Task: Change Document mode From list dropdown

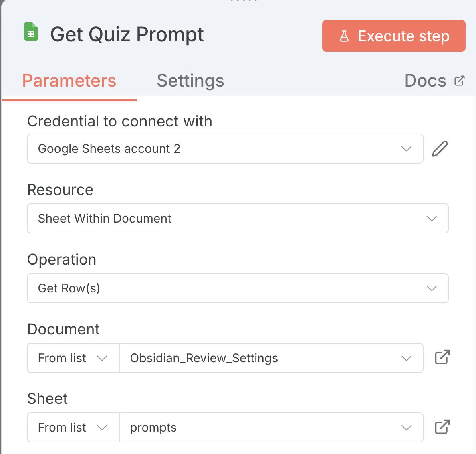Action: pos(73,358)
